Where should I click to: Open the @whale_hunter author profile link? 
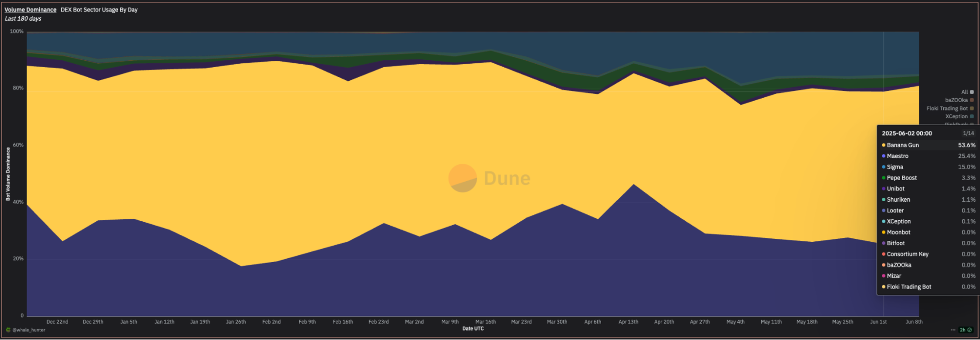(x=29, y=330)
